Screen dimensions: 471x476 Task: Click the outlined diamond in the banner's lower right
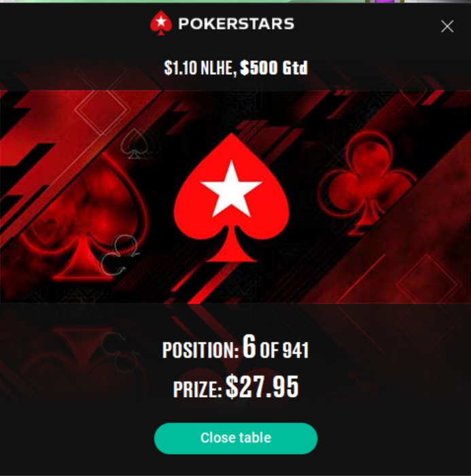(x=428, y=283)
